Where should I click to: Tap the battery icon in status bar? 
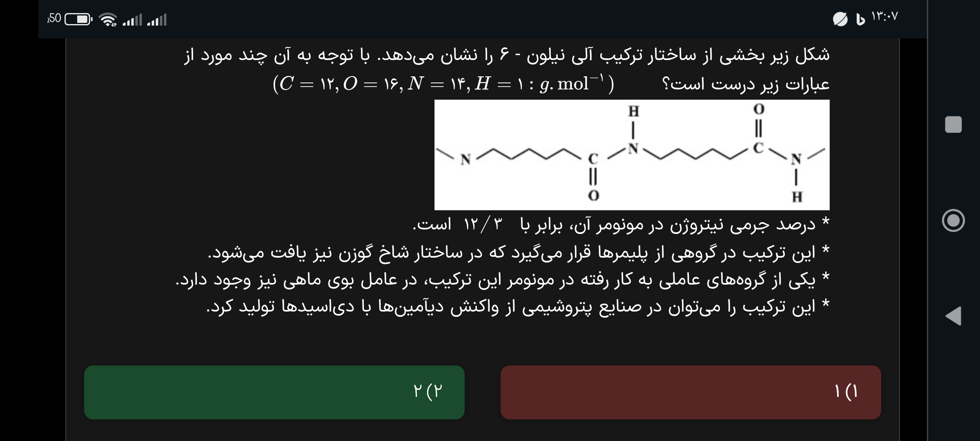click(78, 19)
